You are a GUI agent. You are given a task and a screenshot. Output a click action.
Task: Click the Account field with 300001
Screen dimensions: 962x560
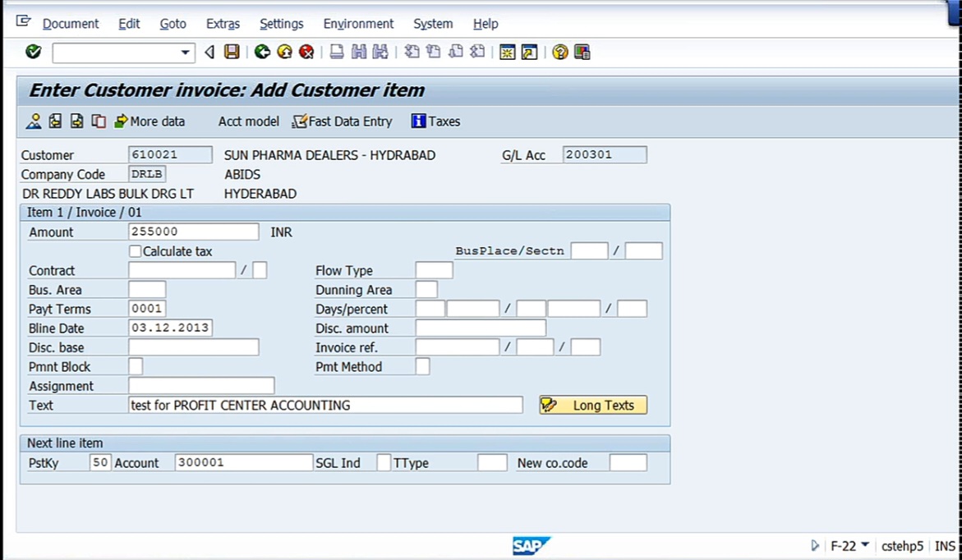click(244, 462)
